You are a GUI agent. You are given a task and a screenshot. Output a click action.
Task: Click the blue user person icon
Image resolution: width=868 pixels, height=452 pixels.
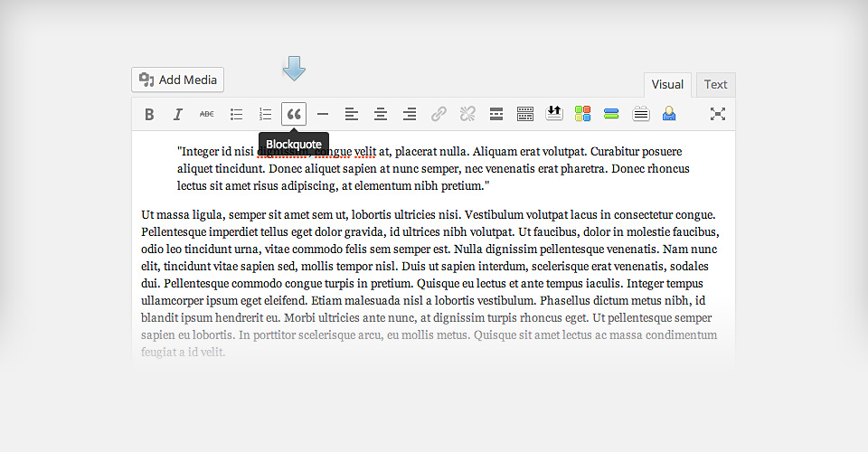[669, 113]
